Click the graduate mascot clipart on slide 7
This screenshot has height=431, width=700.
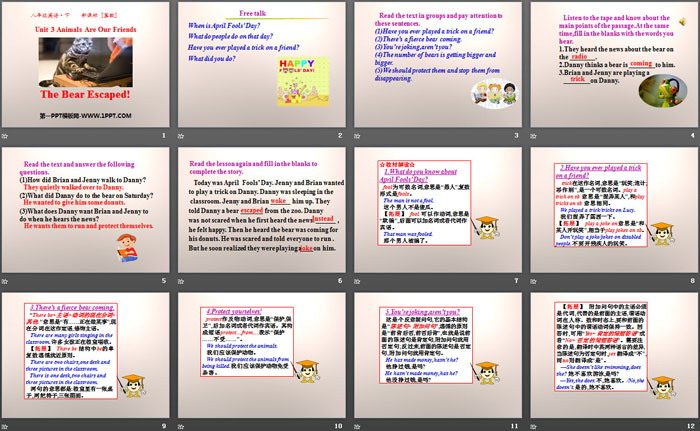[486, 227]
